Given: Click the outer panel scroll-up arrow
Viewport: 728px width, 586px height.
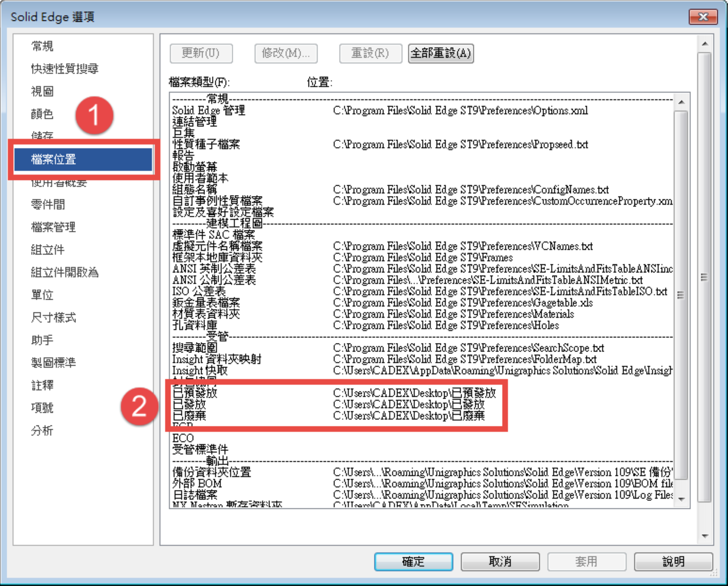Looking at the screenshot, I should coord(705,44).
